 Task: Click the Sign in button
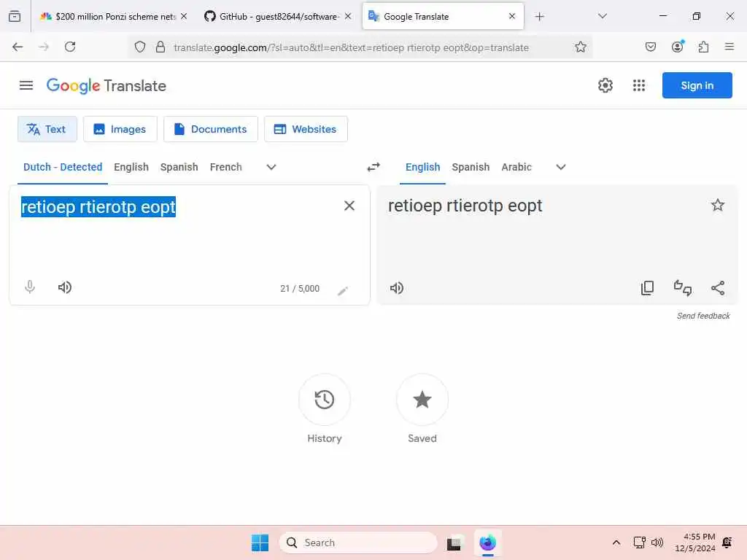pos(697,85)
